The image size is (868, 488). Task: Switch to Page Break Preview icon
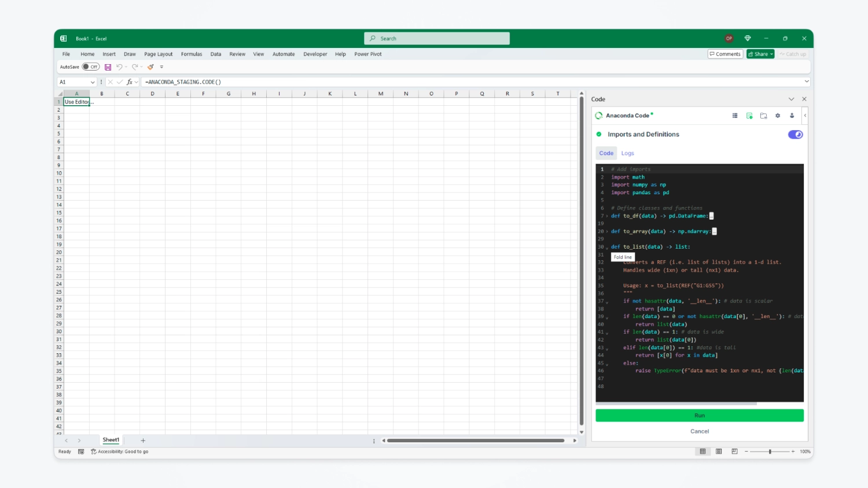click(734, 452)
